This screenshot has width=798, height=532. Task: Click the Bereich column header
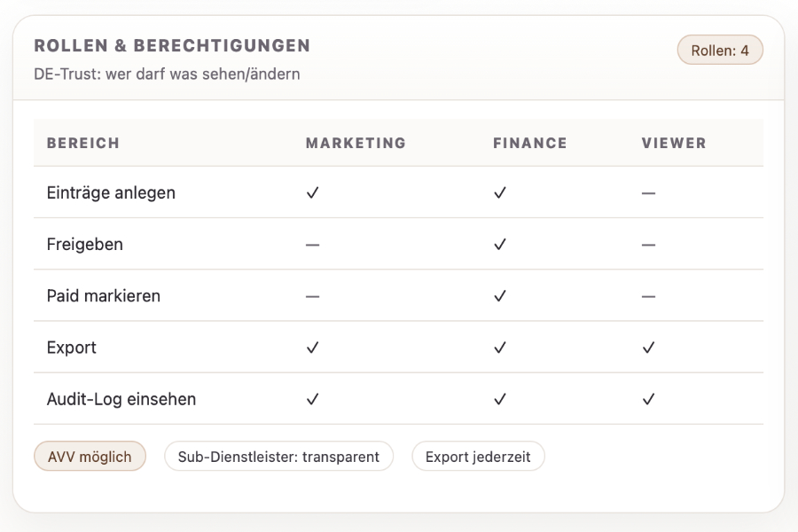83,143
